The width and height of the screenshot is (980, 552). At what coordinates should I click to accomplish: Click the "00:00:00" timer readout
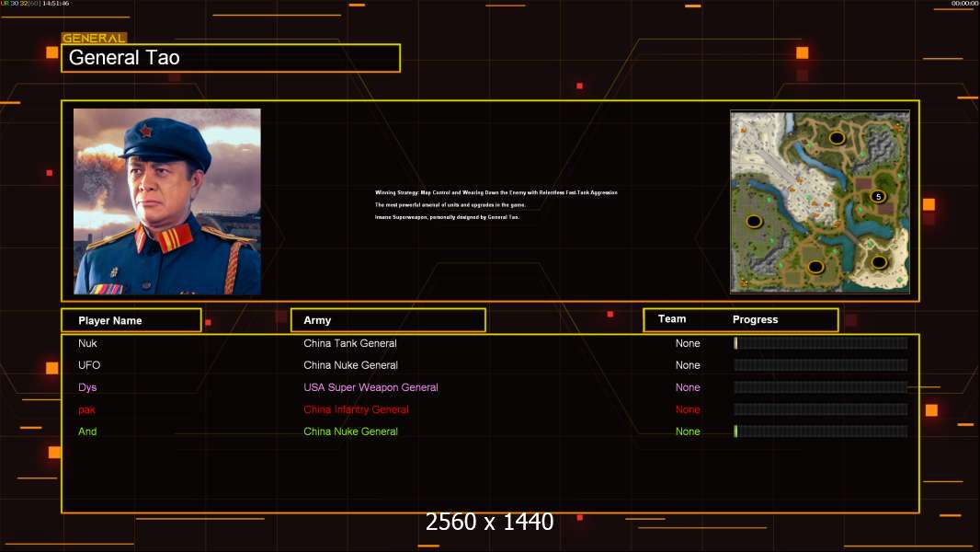(x=964, y=3)
